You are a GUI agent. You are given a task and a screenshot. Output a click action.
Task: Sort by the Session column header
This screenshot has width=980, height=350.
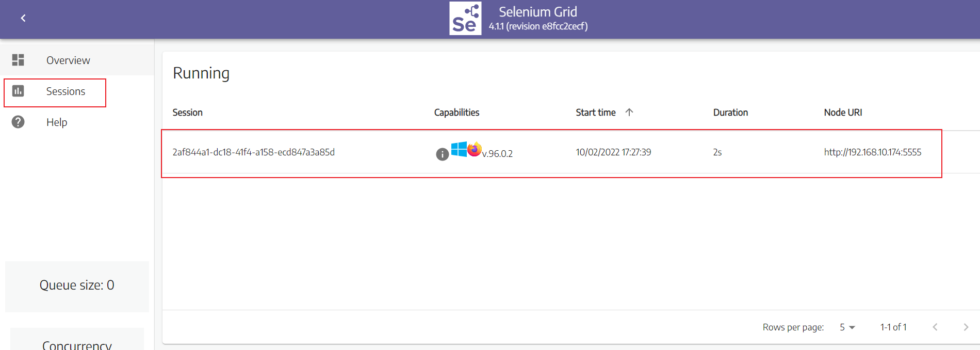pyautogui.click(x=187, y=113)
